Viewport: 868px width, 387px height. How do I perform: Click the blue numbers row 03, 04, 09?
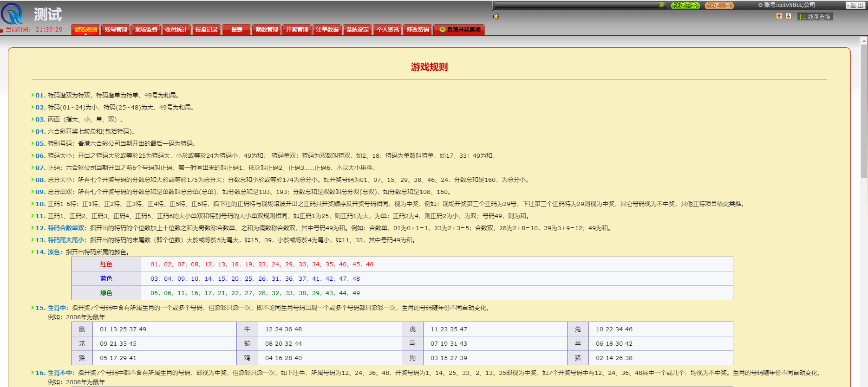point(255,278)
